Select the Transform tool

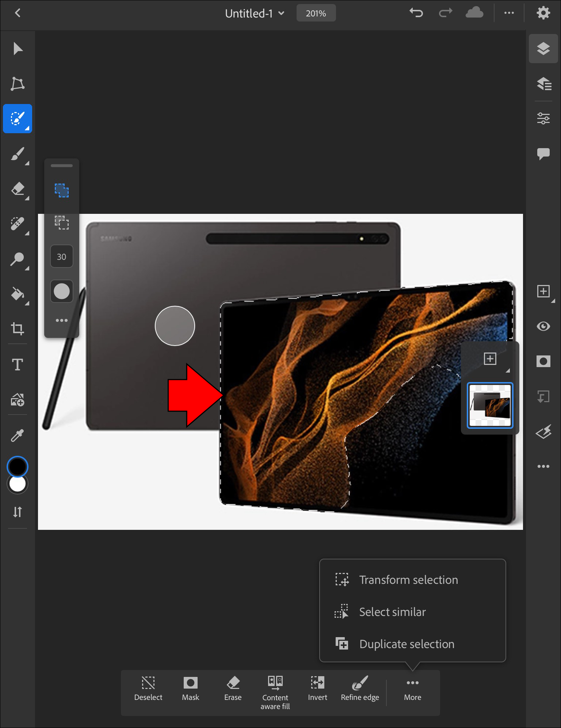tap(18, 84)
